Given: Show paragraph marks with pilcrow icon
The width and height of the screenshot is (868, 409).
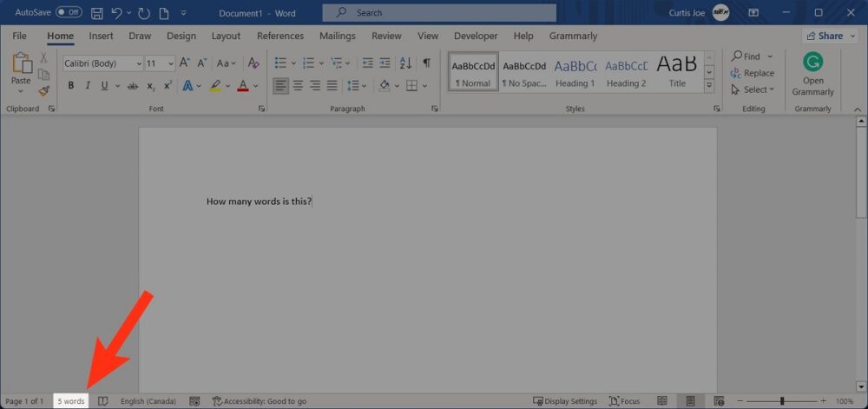Looking at the screenshot, I should (x=426, y=63).
